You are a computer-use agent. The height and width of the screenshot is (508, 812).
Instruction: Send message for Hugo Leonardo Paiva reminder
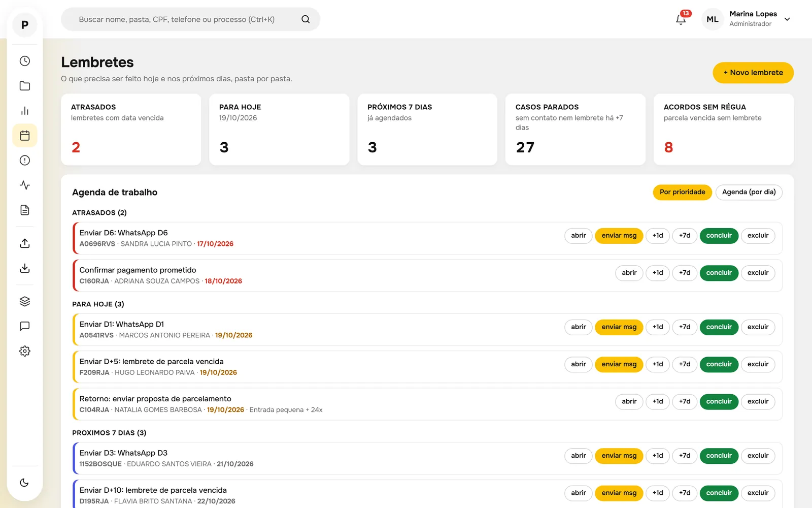(x=619, y=364)
